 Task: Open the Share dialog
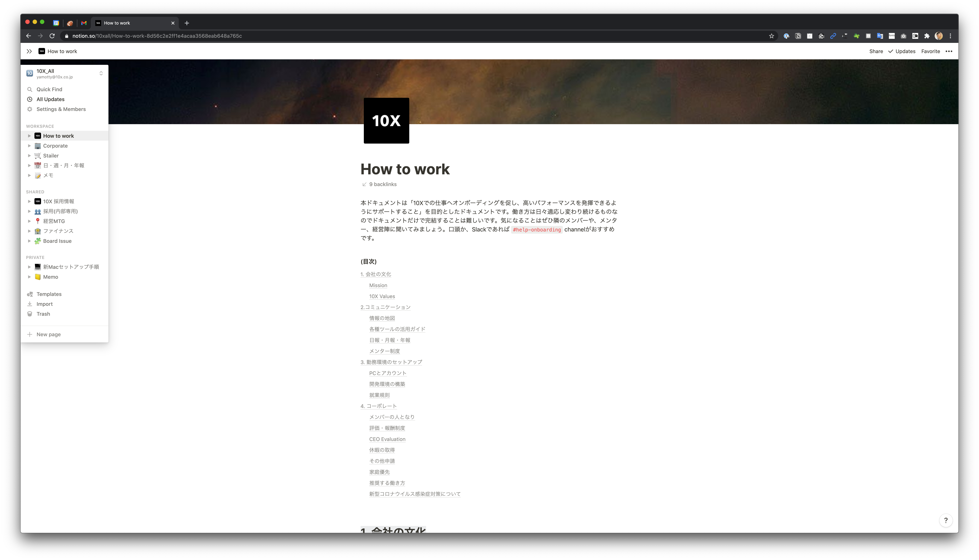(875, 51)
